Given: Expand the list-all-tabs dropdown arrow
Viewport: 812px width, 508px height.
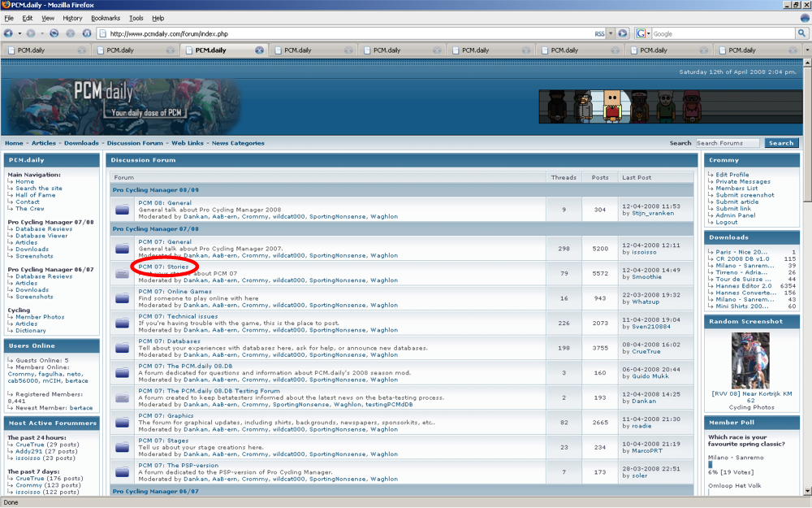Looking at the screenshot, I should click(806, 50).
